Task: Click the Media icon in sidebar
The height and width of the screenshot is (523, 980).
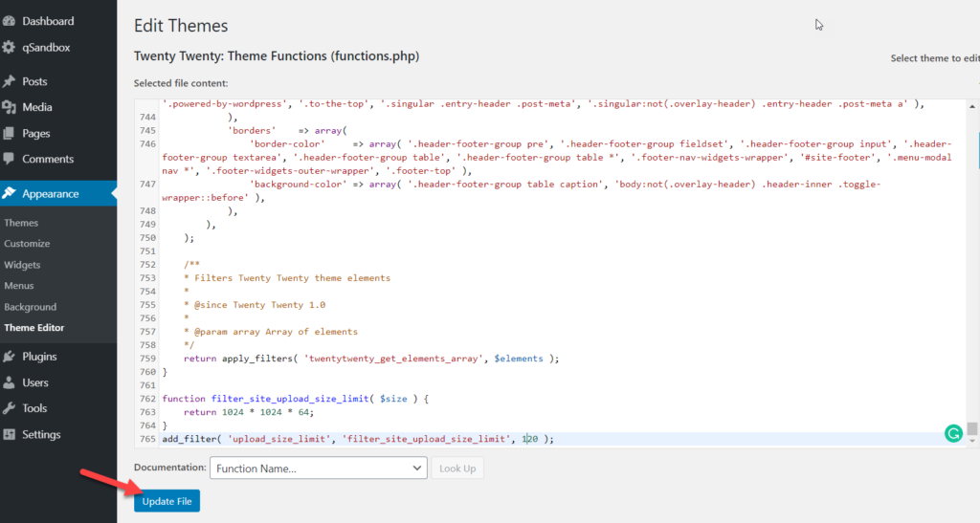Action: 9,107
